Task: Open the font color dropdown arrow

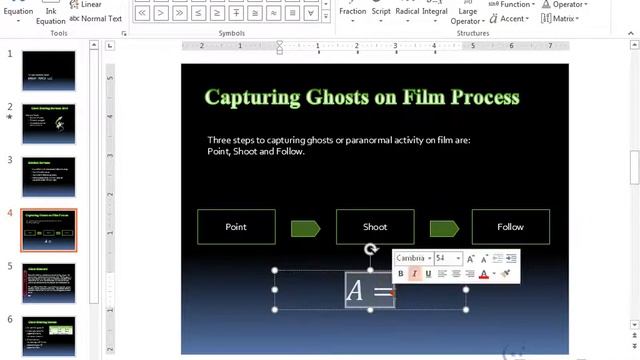Action: point(494,273)
